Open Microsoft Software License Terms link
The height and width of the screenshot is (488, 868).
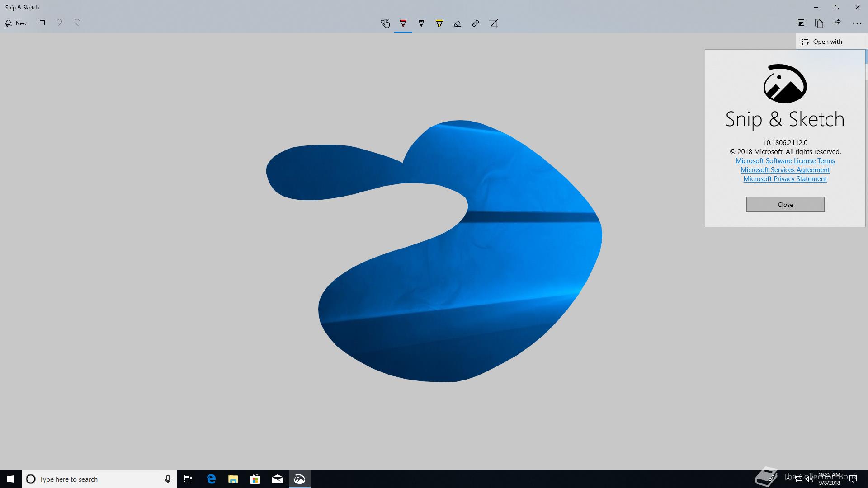(785, 161)
